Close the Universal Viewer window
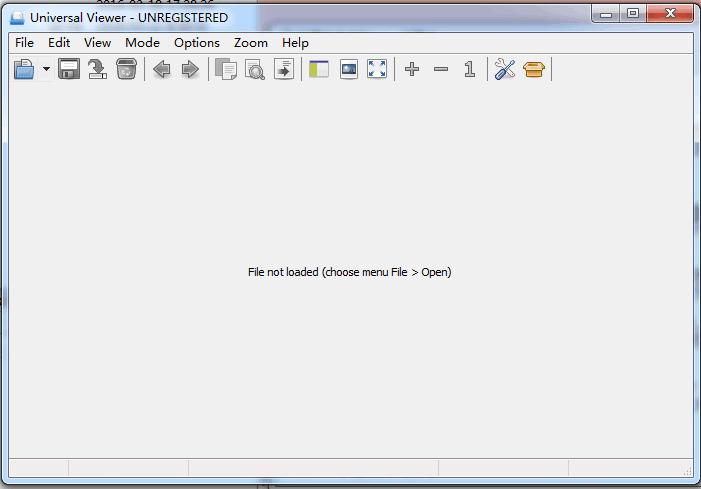Image resolution: width=701 pixels, height=489 pixels. coord(670,14)
